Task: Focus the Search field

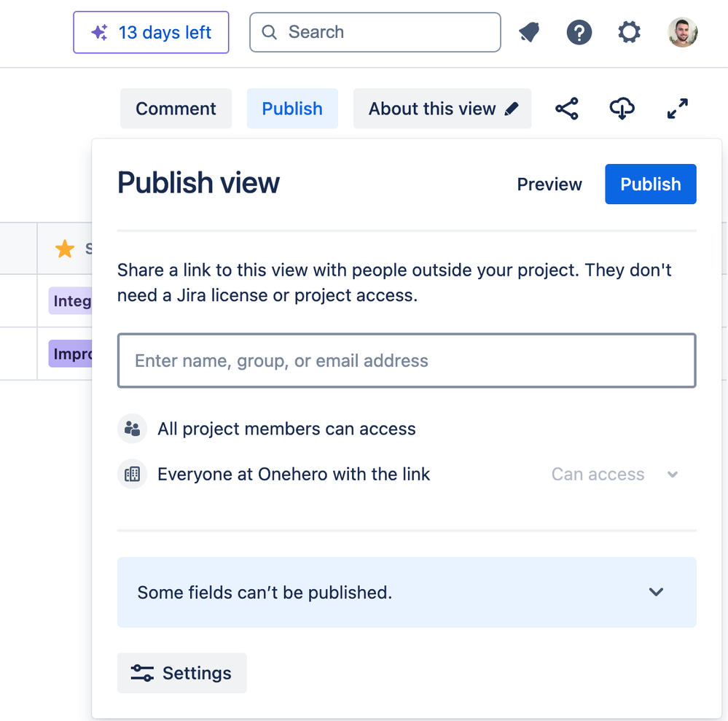Action: (x=375, y=32)
